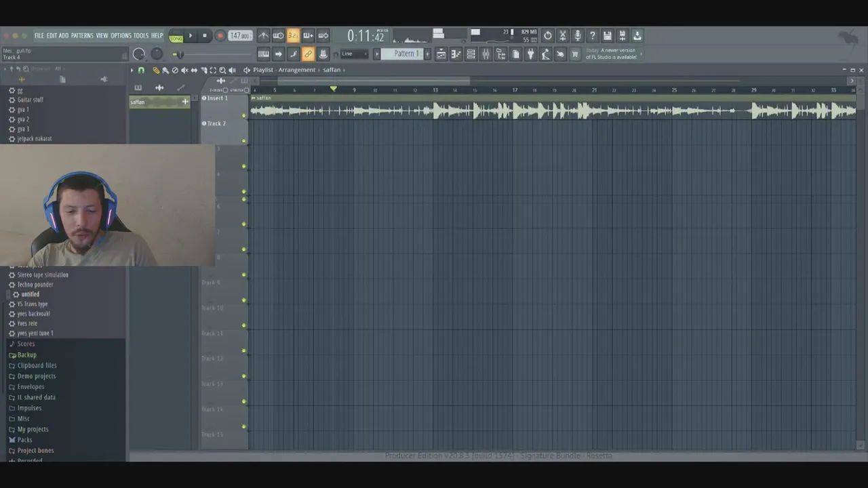The width and height of the screenshot is (868, 488).
Task: Open the PATTERNS menu
Action: 82,35
